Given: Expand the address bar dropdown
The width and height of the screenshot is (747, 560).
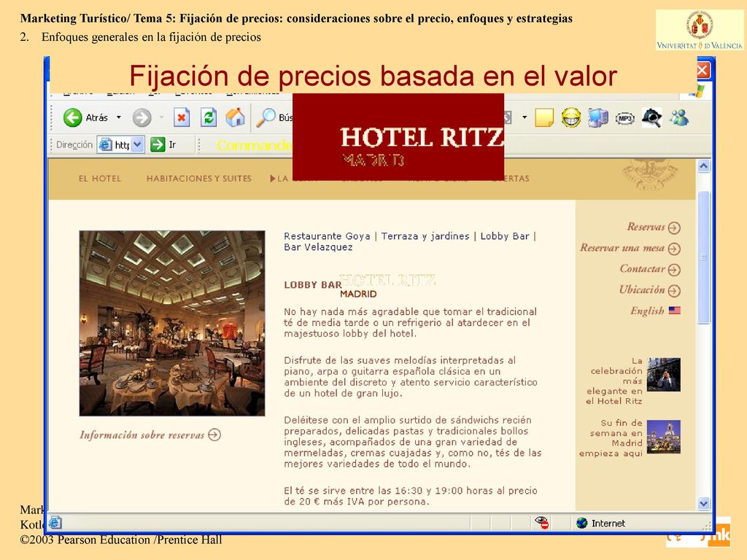Looking at the screenshot, I should pyautogui.click(x=137, y=144).
